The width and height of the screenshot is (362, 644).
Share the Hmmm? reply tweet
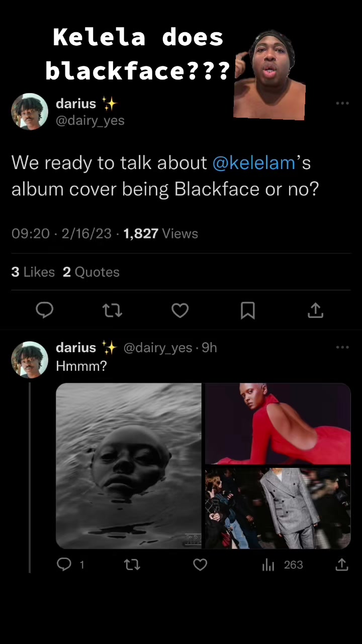tap(342, 565)
